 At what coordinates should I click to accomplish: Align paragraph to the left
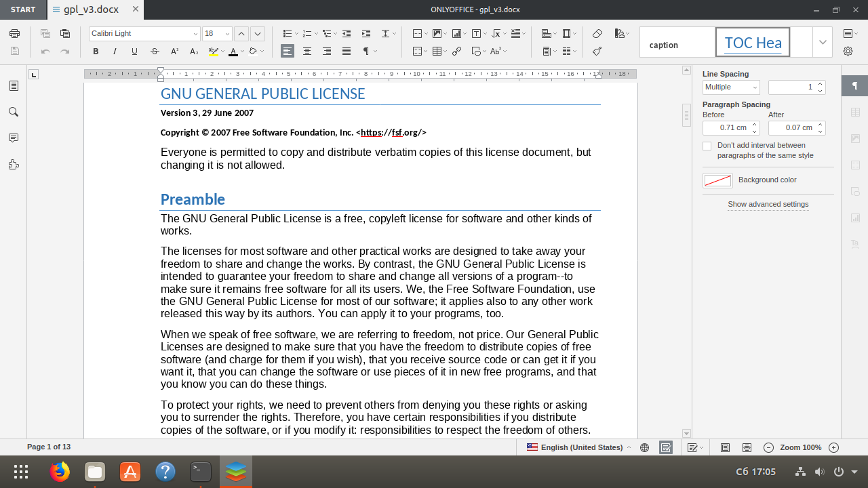pyautogui.click(x=288, y=52)
